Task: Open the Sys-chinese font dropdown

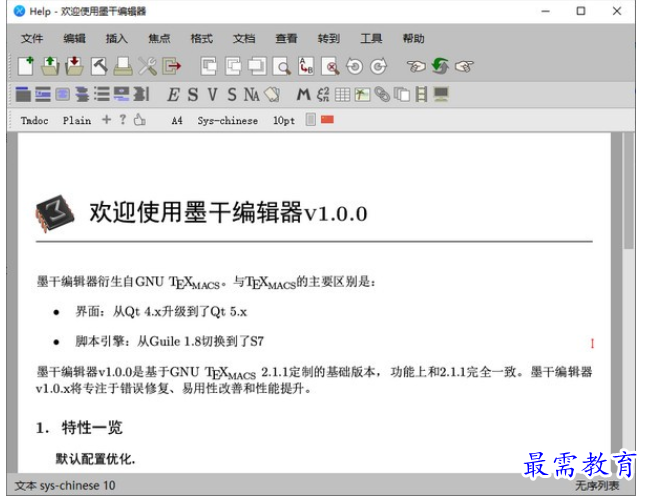Action: tap(227, 121)
